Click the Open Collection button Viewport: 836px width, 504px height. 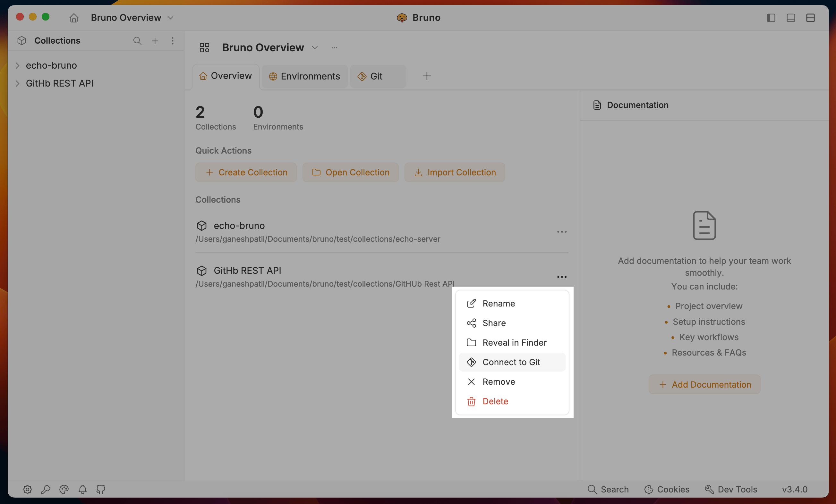click(350, 172)
